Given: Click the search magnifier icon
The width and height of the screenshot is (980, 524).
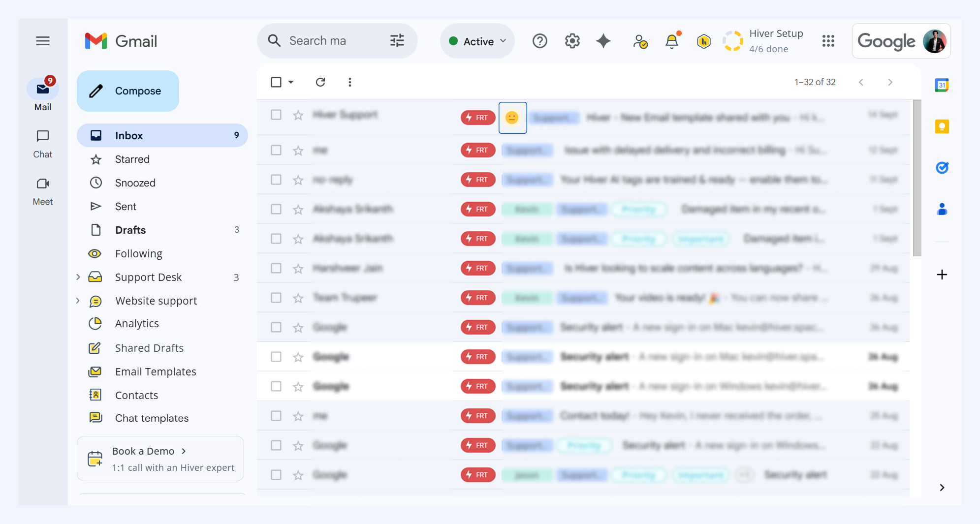Looking at the screenshot, I should [274, 41].
